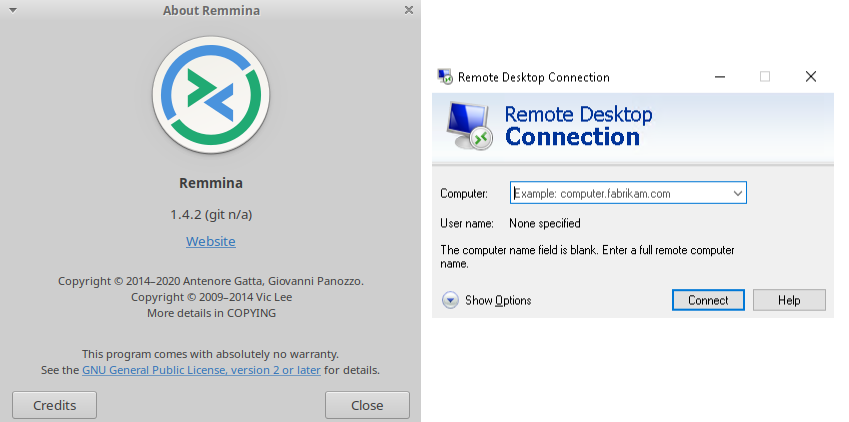The width and height of the screenshot is (849, 422).
Task: Click the Help button in Remote Desktop
Action: coord(789,300)
